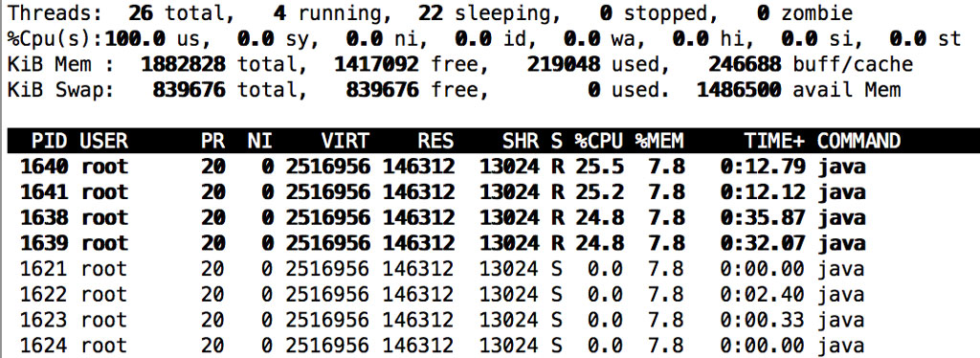This screenshot has height=358, width=980.
Task: Select the 1882828 total memory value
Action: (x=183, y=64)
